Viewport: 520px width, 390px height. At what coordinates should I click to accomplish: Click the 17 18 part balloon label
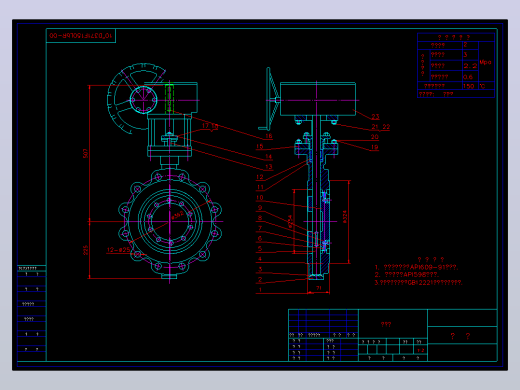click(210, 126)
